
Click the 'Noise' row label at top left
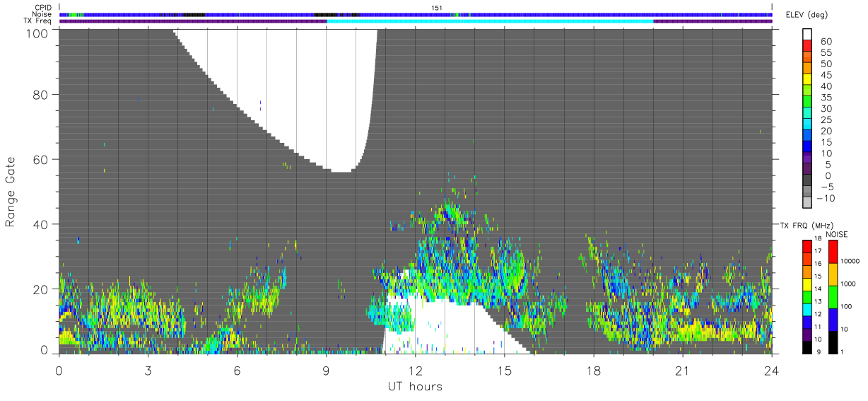[43, 14]
